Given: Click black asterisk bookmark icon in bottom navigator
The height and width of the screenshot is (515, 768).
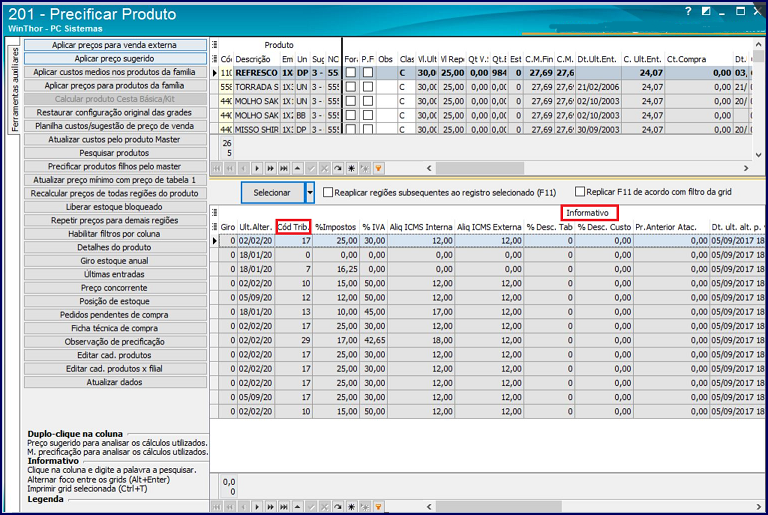Looking at the screenshot, I should point(351,507).
